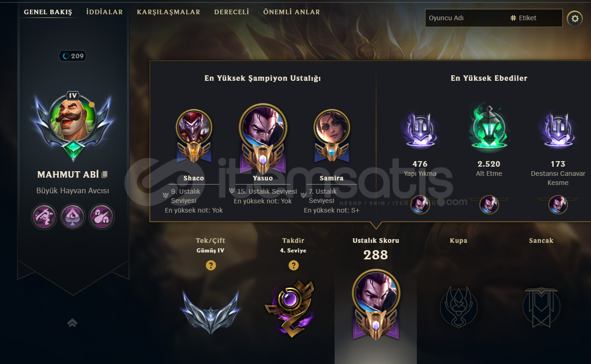The image size is (591, 364).
Task: Click the Shaco mastery champion icon
Action: point(194,127)
